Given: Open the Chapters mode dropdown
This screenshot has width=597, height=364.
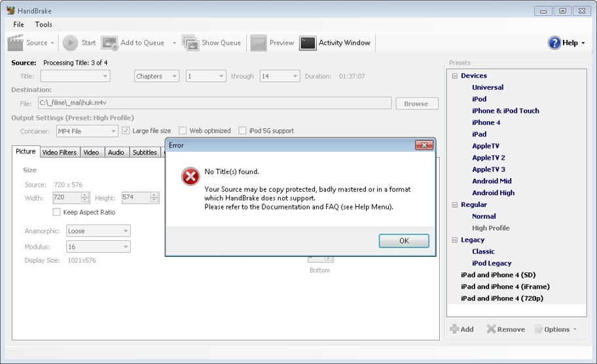Looking at the screenshot, I should coord(156,76).
